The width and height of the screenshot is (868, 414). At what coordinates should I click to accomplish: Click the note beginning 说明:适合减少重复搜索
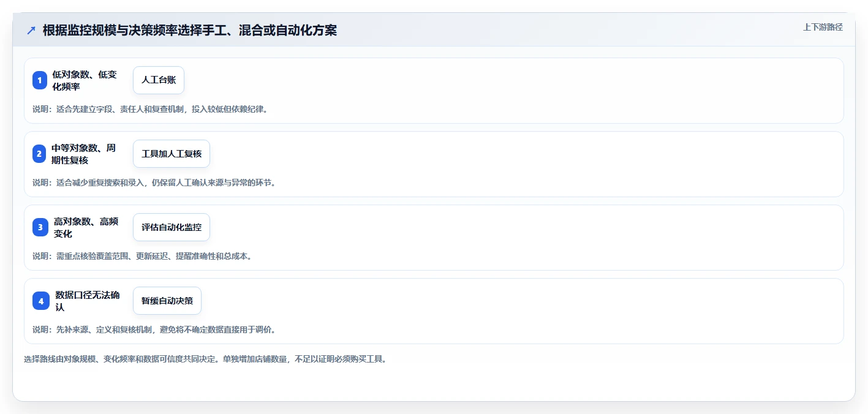click(154, 183)
